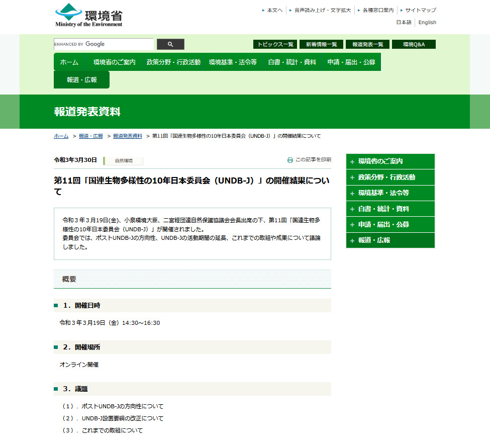Open 音声読み上げ・文字拡大 link
Screen dimensions: 490x448
(x=322, y=10)
